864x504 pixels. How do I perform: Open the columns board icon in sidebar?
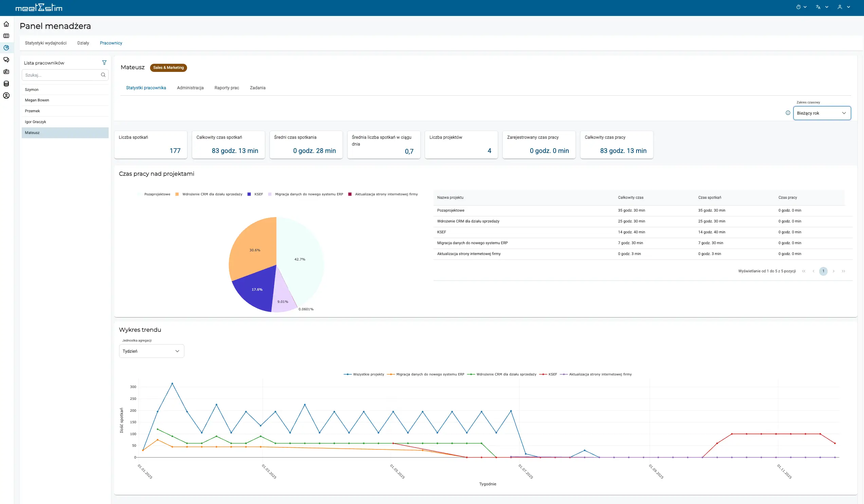pos(6,36)
